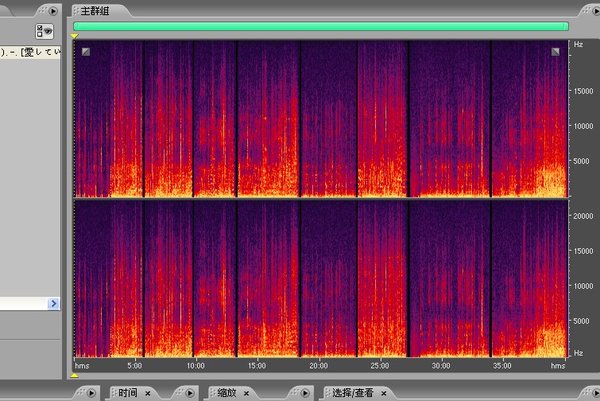Click the hms label at ruler's right end

coord(558,366)
